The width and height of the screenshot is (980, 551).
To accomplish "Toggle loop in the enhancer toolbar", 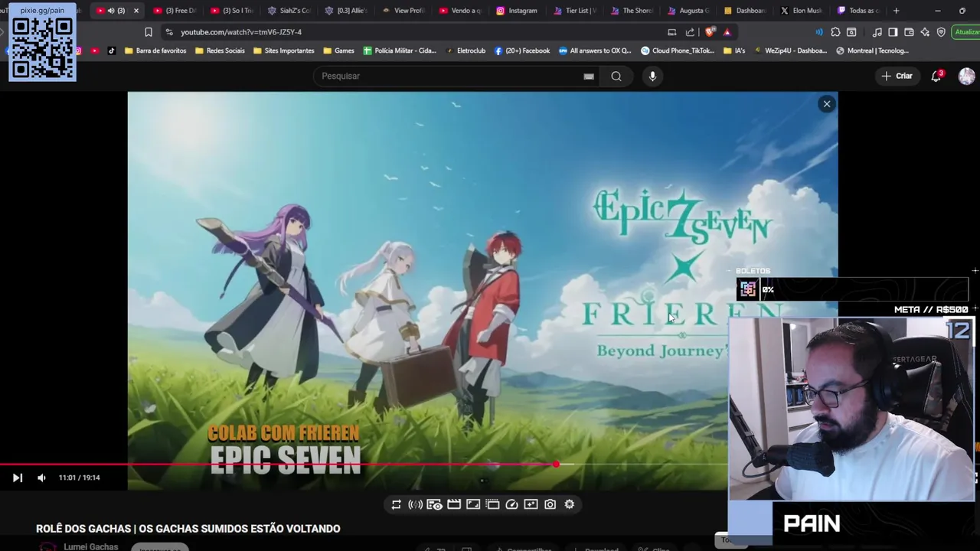I will tap(396, 504).
